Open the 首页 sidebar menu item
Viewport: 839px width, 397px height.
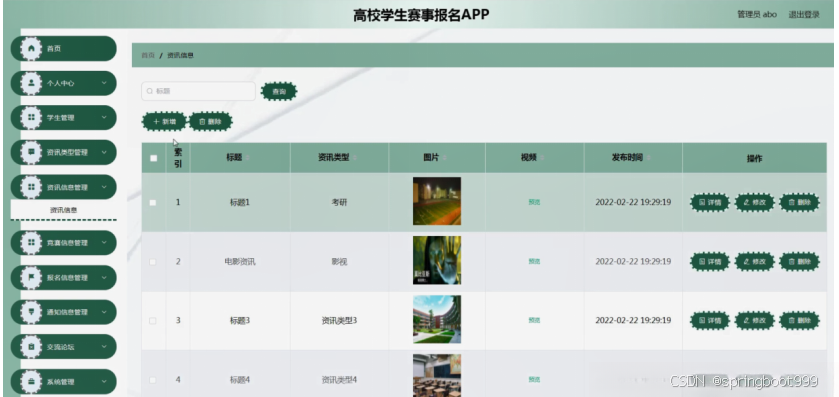point(64,49)
